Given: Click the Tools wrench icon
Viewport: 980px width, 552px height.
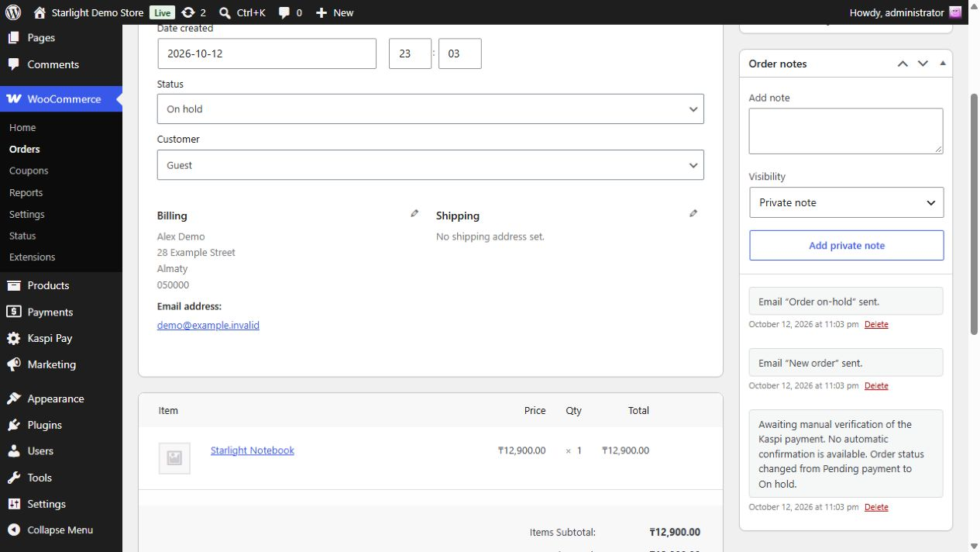Looking at the screenshot, I should point(14,478).
